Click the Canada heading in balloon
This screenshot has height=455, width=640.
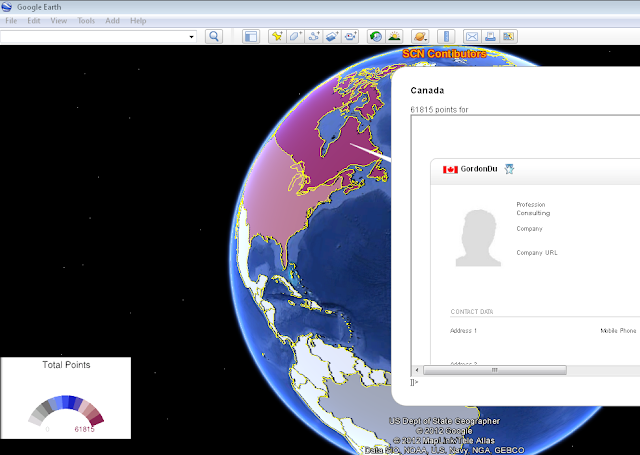point(427,91)
